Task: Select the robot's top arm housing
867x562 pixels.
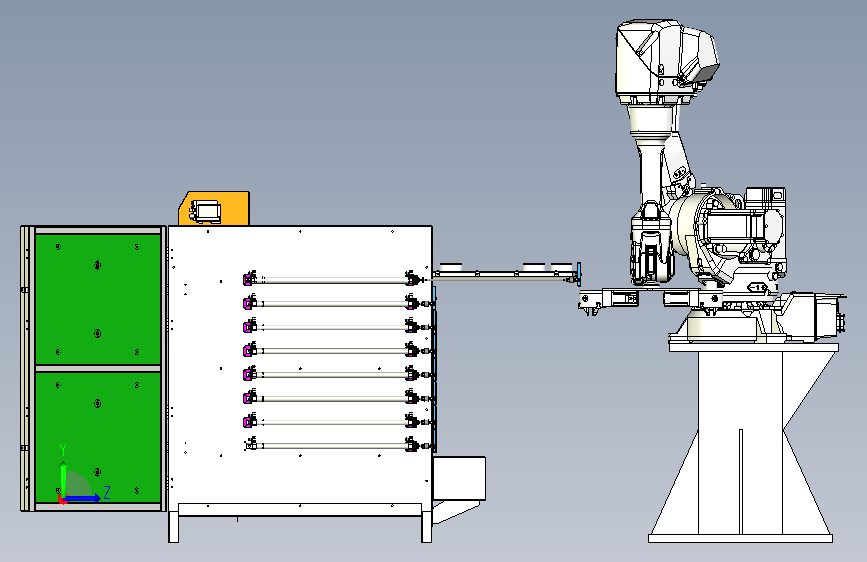Action: click(x=666, y=63)
